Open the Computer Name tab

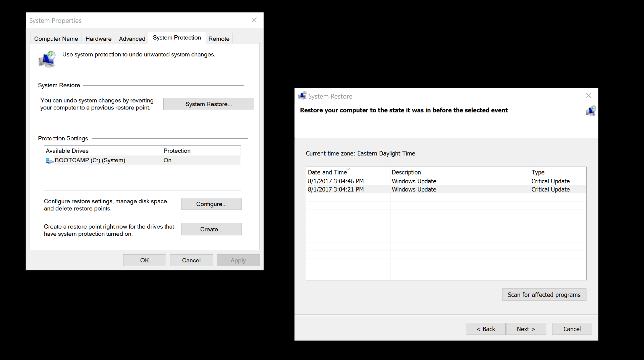tap(56, 39)
